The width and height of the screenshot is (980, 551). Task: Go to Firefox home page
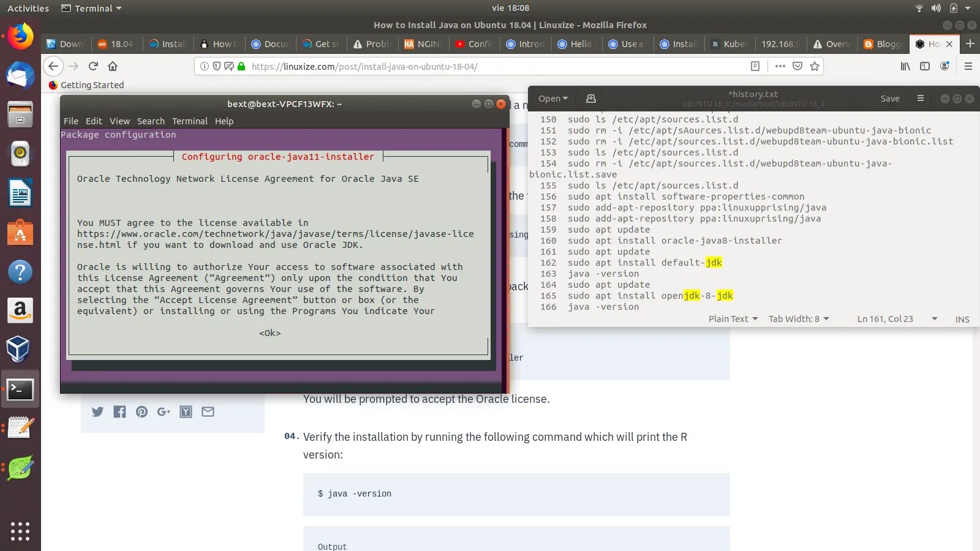coord(113,66)
